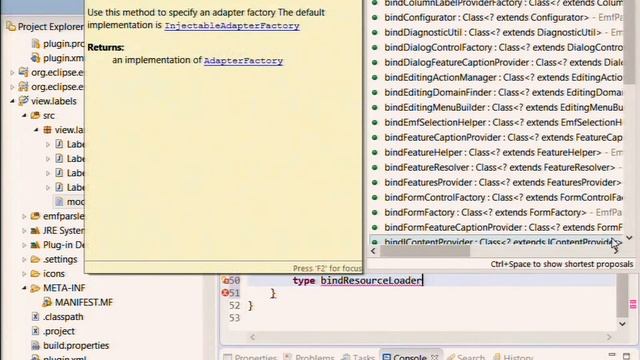Image resolution: width=640 pixels, height=360 pixels.
Task: Click the editor horizontal scroll-right arrow
Action: point(609,337)
